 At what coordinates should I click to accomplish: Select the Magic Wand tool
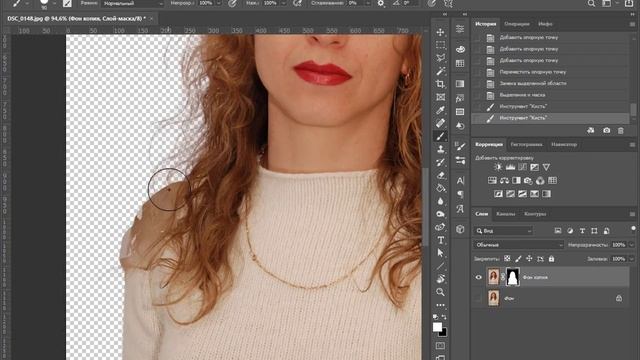tap(440, 71)
